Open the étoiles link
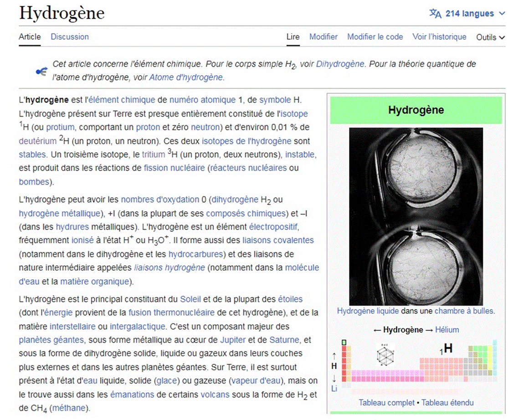The image size is (508, 420). (290, 299)
